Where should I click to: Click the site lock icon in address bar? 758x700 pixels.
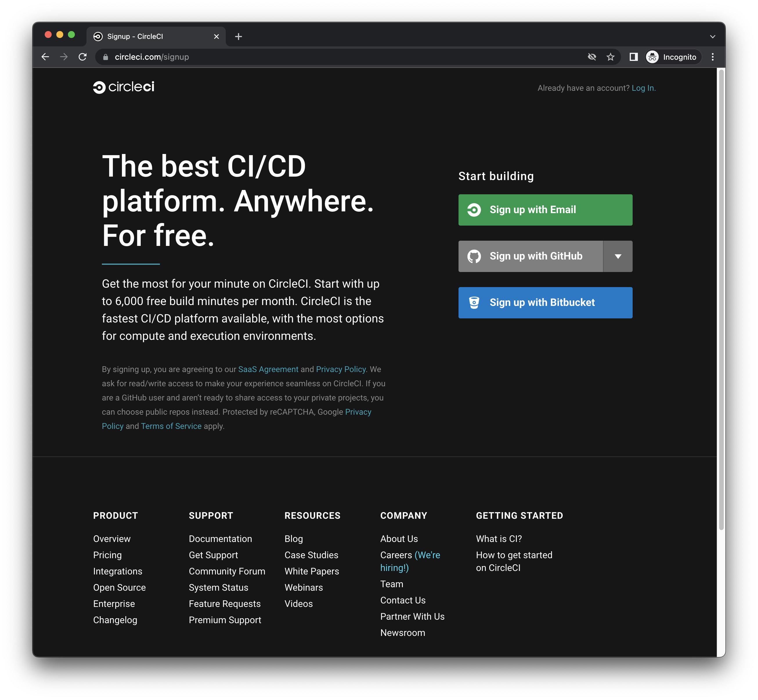[106, 57]
